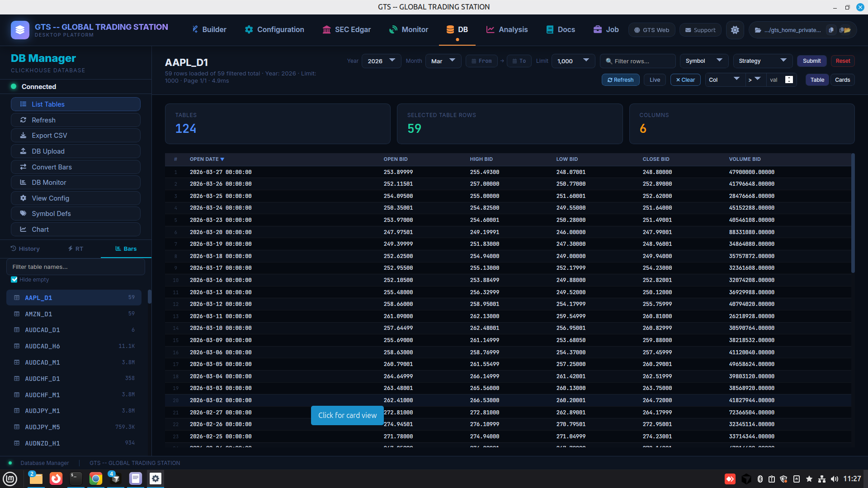The width and height of the screenshot is (868, 488).
Task: Click the volume icon in system tray
Action: 834,479
